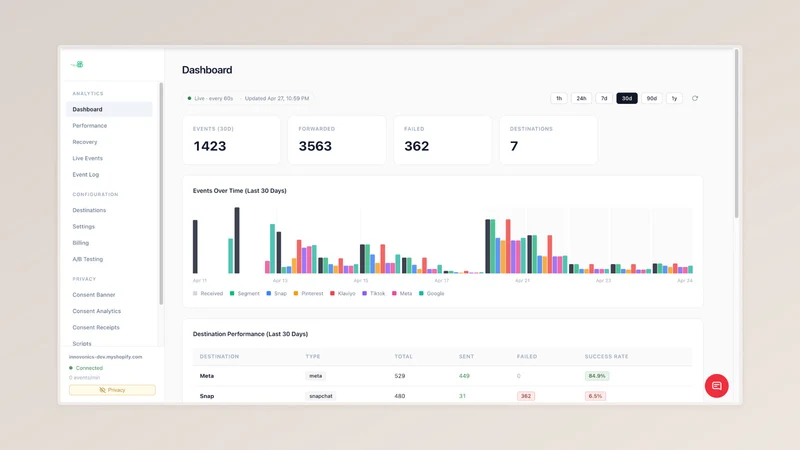Click the Events (30D) card showing 1423
The image size is (800, 450).
(x=232, y=140)
